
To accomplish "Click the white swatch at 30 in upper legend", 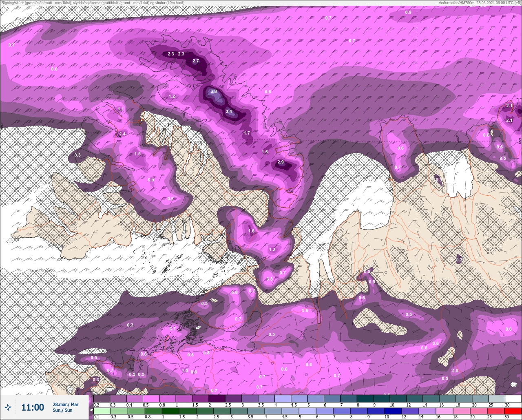I will [513, 399].
